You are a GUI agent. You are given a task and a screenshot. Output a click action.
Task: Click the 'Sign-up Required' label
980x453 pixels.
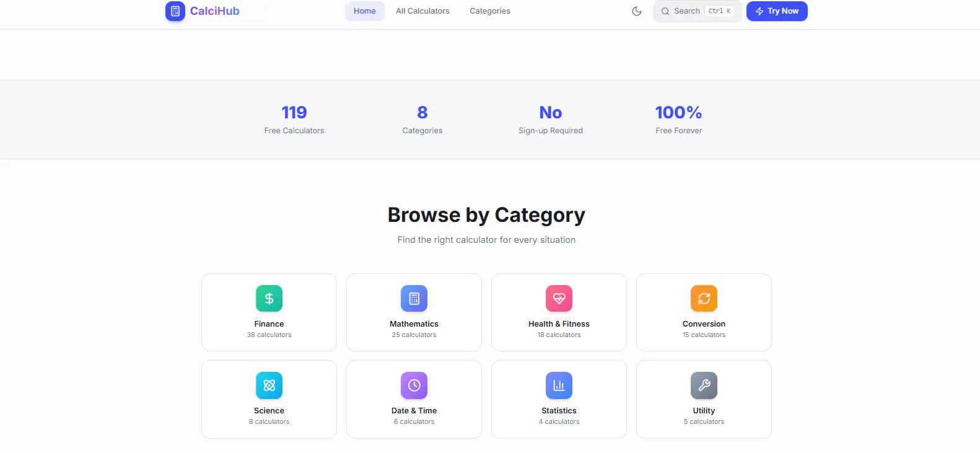point(551,131)
